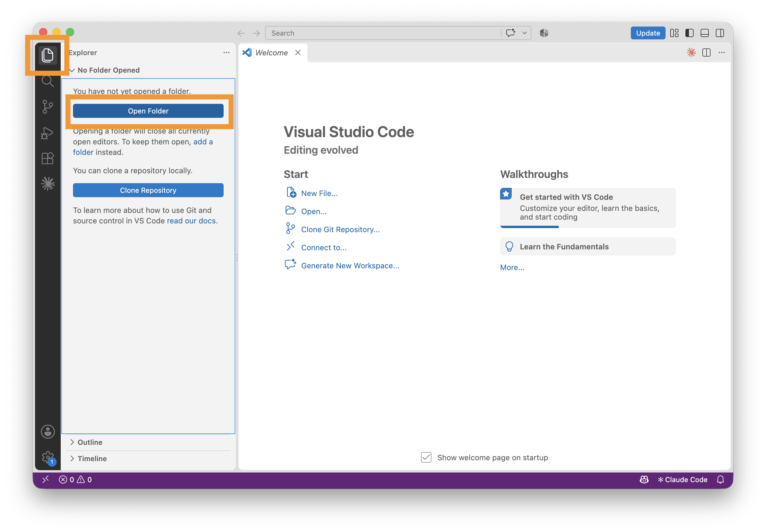The image size is (766, 532).
Task: Open the chat icon in title bar
Action: click(510, 33)
